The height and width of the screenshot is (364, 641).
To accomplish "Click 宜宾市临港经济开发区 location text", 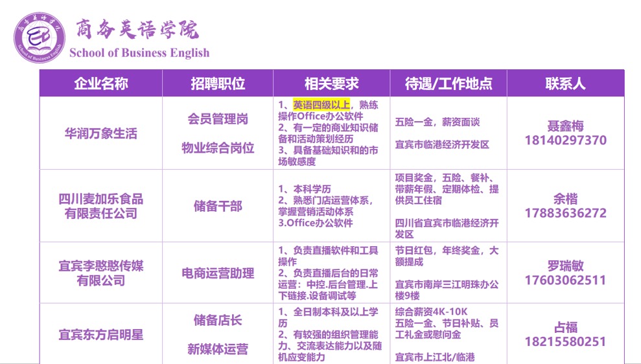I will pyautogui.click(x=442, y=144).
